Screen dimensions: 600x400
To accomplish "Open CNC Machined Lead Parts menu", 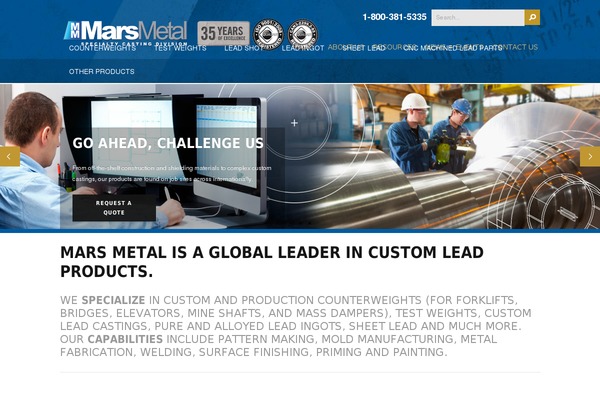I will pos(453,48).
